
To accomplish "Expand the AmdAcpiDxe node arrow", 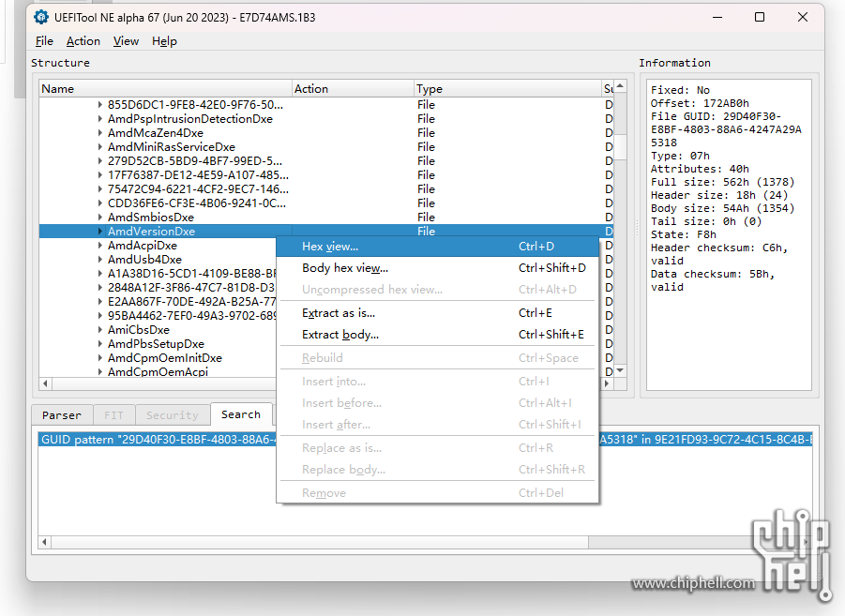I will pos(99,246).
